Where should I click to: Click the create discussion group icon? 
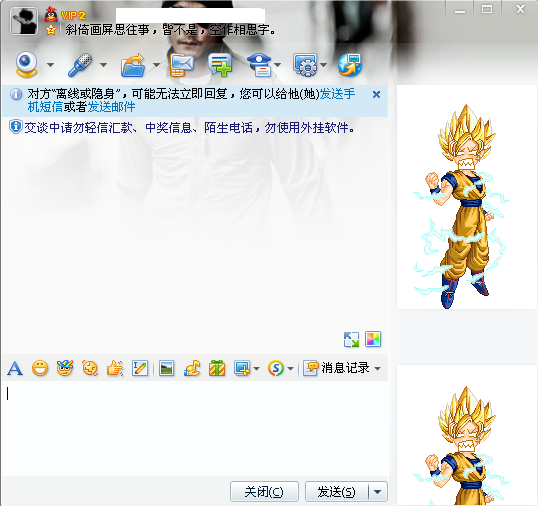(x=220, y=65)
